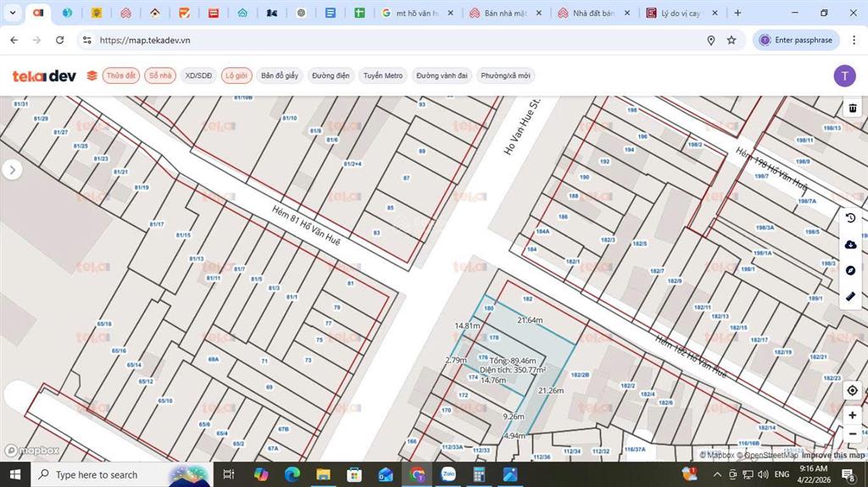Click the compass navigation icon
The height and width of the screenshot is (487, 868).
pyautogui.click(x=851, y=270)
